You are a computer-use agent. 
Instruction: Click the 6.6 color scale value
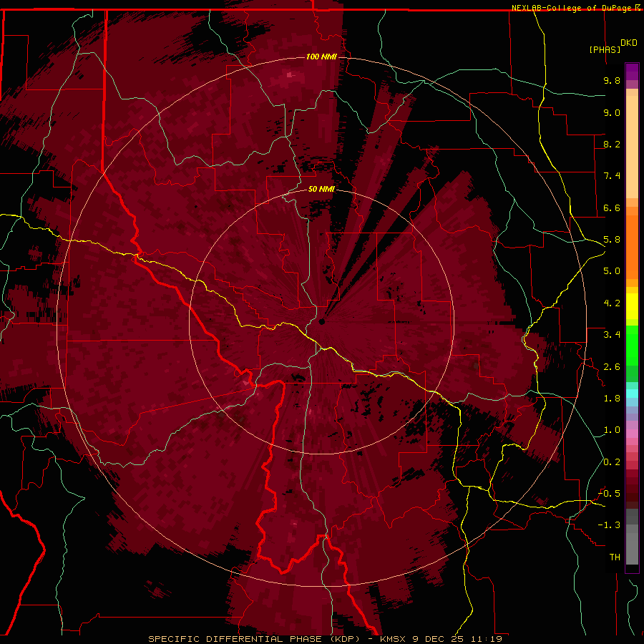tap(612, 208)
